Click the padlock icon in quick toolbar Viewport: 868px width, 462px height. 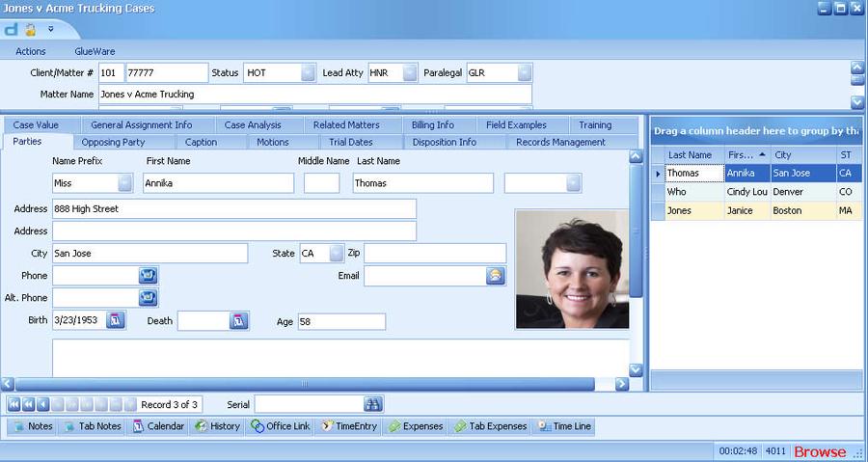point(31,29)
